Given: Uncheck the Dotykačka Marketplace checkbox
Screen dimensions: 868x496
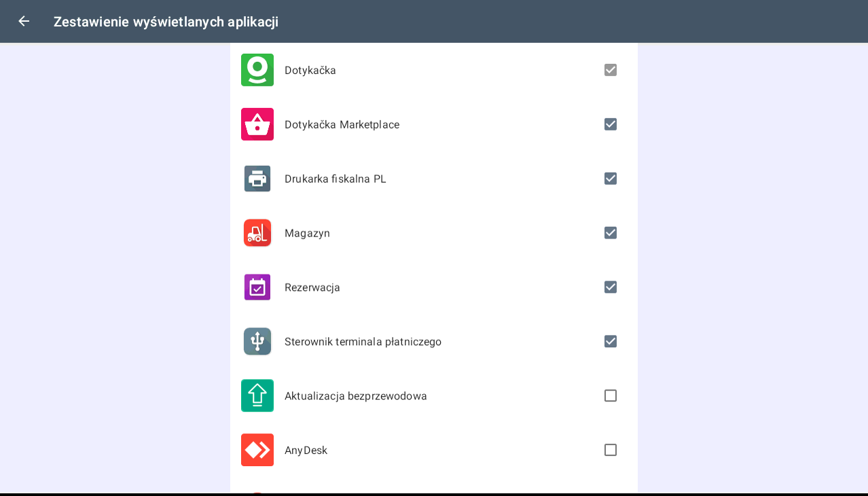Looking at the screenshot, I should coord(611,124).
